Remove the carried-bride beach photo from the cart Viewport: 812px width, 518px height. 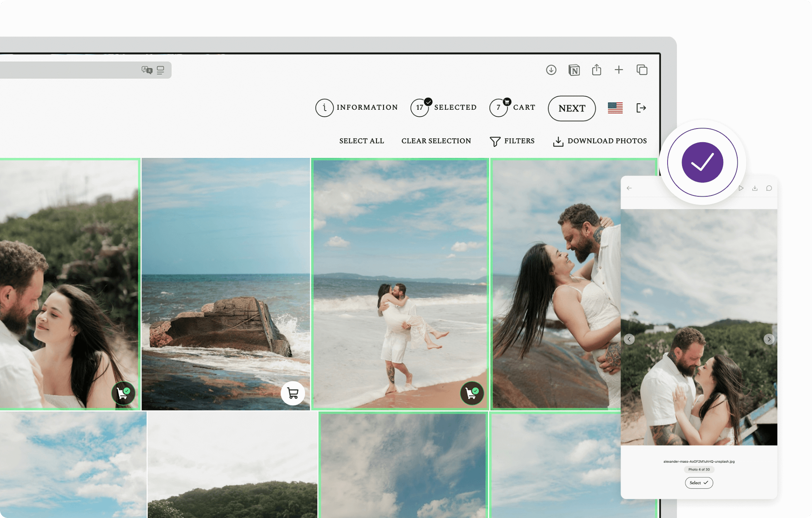pos(472,393)
